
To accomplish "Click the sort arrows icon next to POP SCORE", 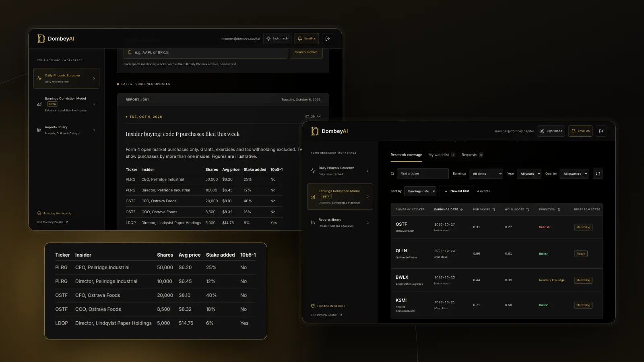I will [x=494, y=210].
